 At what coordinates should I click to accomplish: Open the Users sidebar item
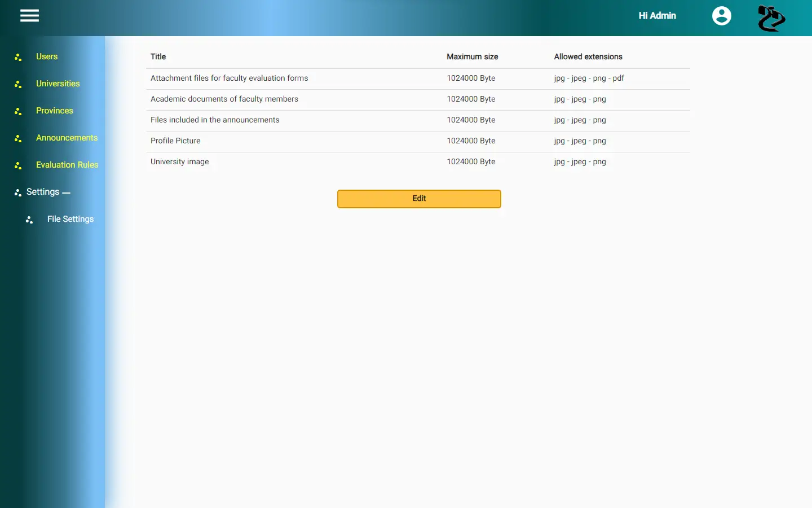[x=47, y=56]
